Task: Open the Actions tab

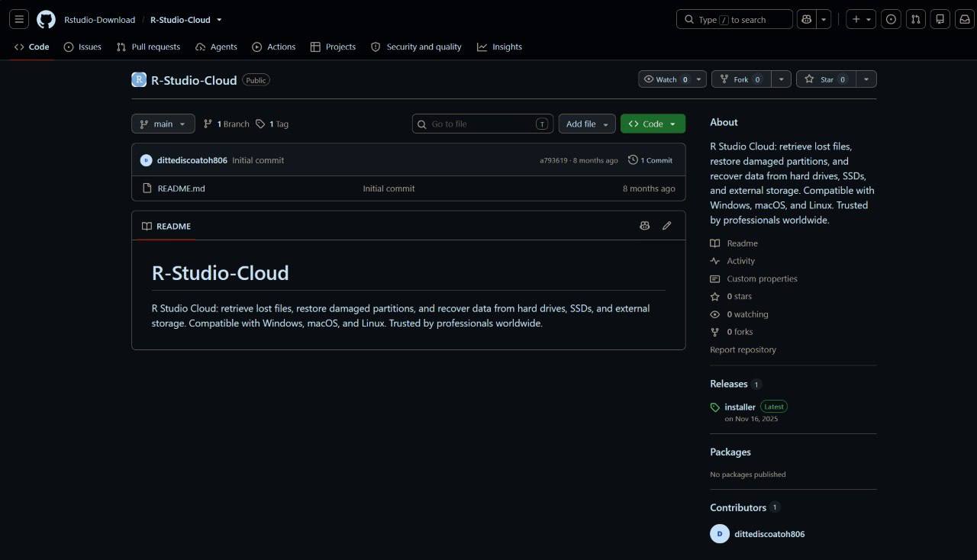Action: [x=273, y=47]
